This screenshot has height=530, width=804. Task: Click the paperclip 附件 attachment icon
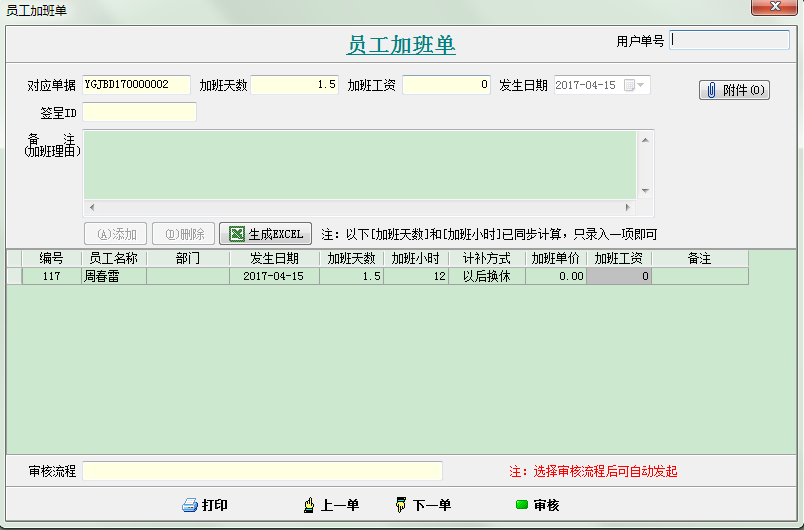pos(709,90)
